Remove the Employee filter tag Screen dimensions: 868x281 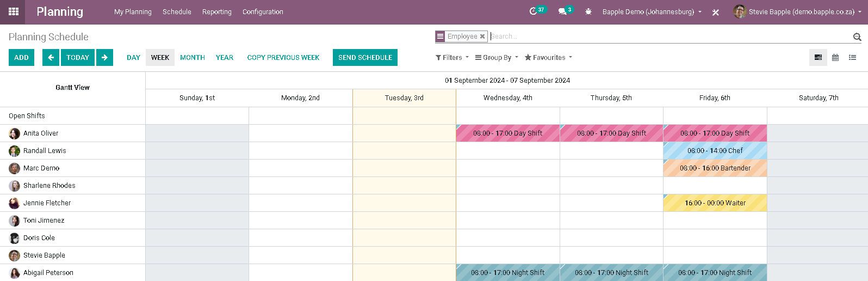click(x=482, y=36)
